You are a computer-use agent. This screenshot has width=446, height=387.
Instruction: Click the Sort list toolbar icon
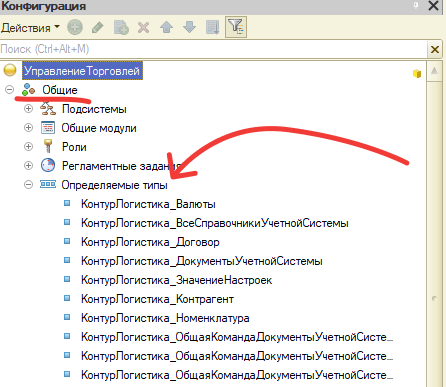click(212, 27)
